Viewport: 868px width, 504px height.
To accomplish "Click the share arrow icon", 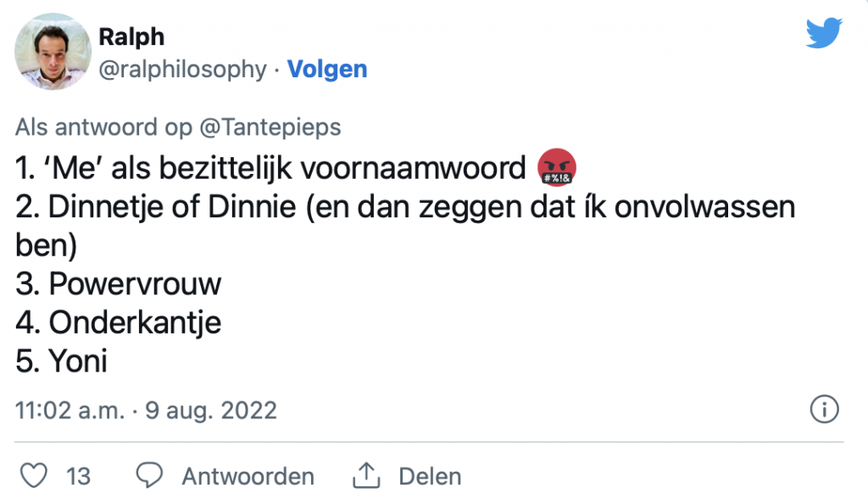I will (365, 476).
